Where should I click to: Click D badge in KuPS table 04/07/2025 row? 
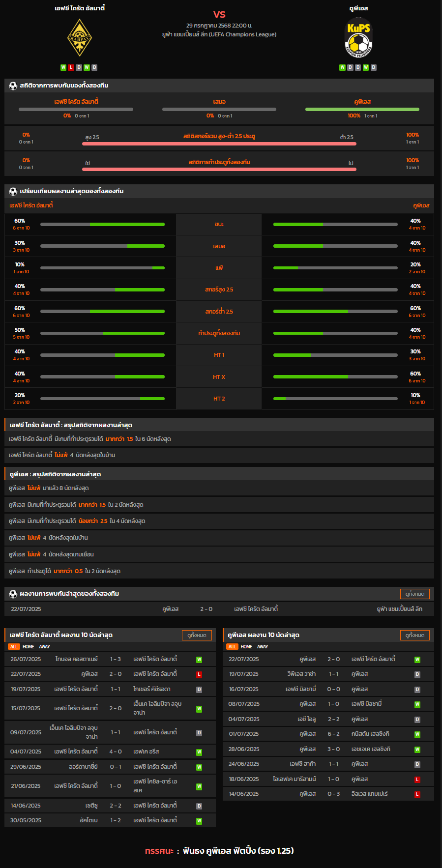[417, 720]
